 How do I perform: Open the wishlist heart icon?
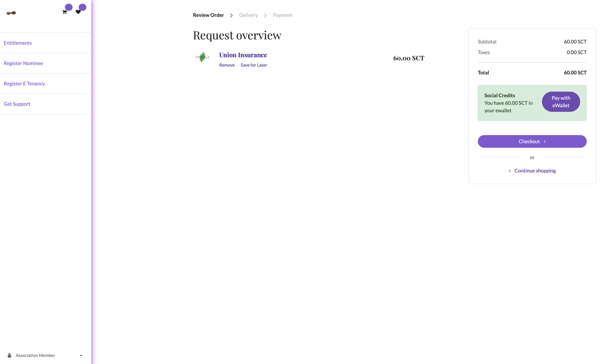pyautogui.click(x=78, y=12)
